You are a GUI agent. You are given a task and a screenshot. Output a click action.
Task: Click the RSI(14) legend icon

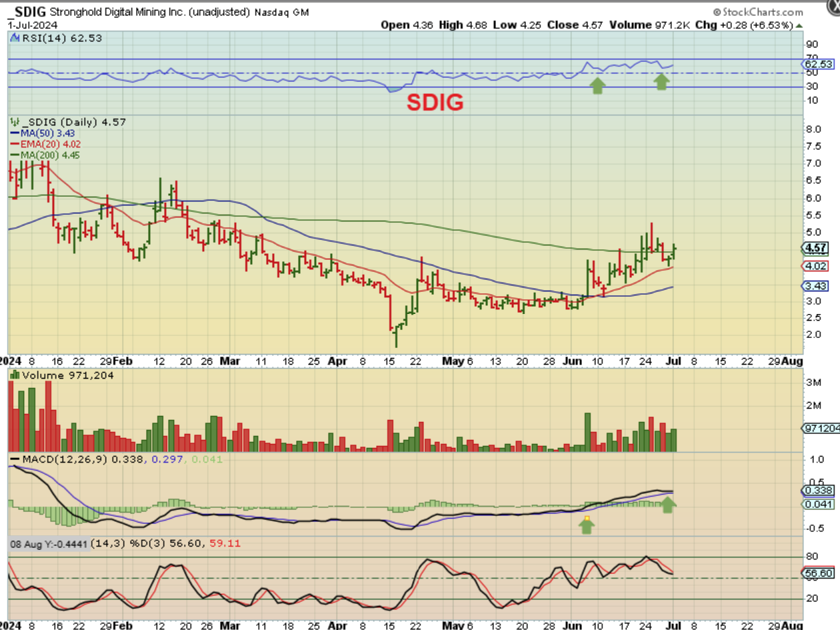[15, 39]
